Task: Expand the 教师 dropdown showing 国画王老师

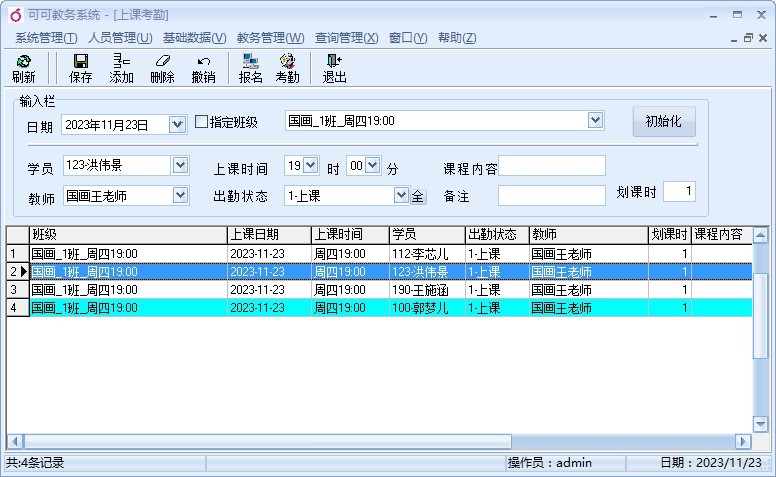Action: pos(180,195)
